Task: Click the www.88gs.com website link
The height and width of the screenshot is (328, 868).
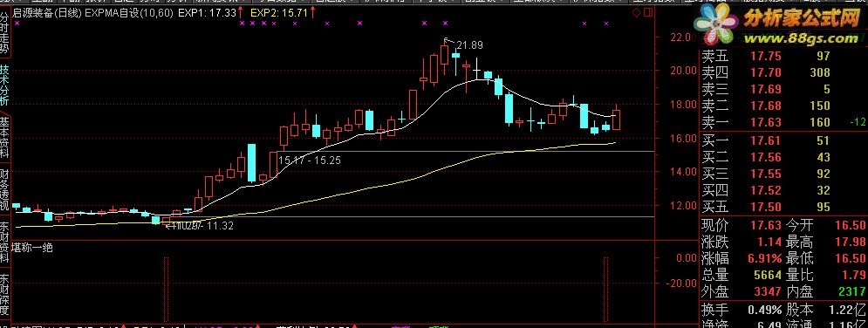Action: [801, 38]
